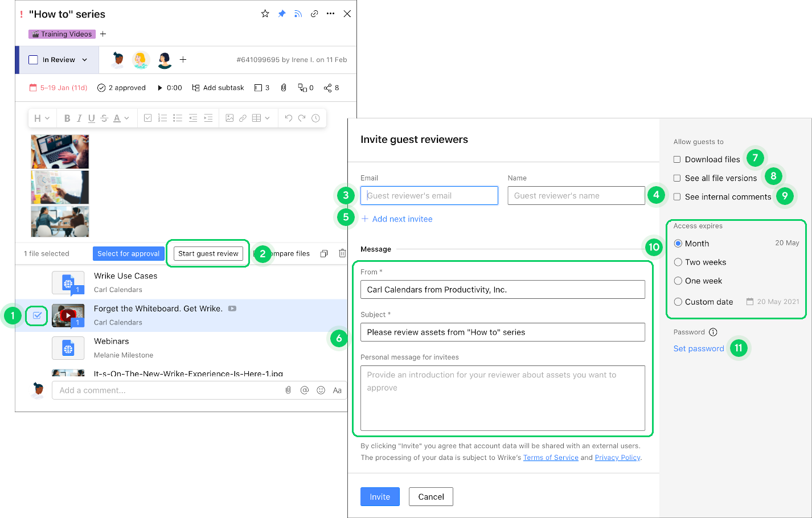Copy task permalink via link icon
The width and height of the screenshot is (812, 518).
[314, 14]
